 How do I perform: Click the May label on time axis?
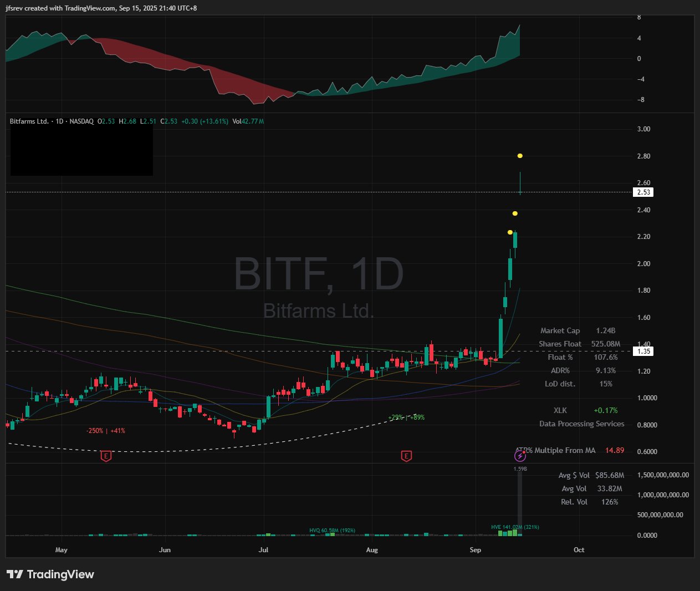[x=62, y=550]
